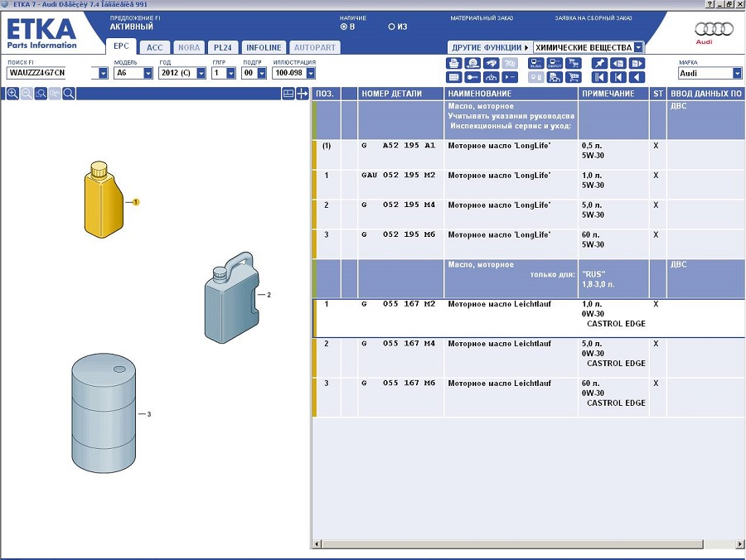746x560 pixels.
Task: Open the МАРКА Audi dropdown
Action: tap(737, 73)
